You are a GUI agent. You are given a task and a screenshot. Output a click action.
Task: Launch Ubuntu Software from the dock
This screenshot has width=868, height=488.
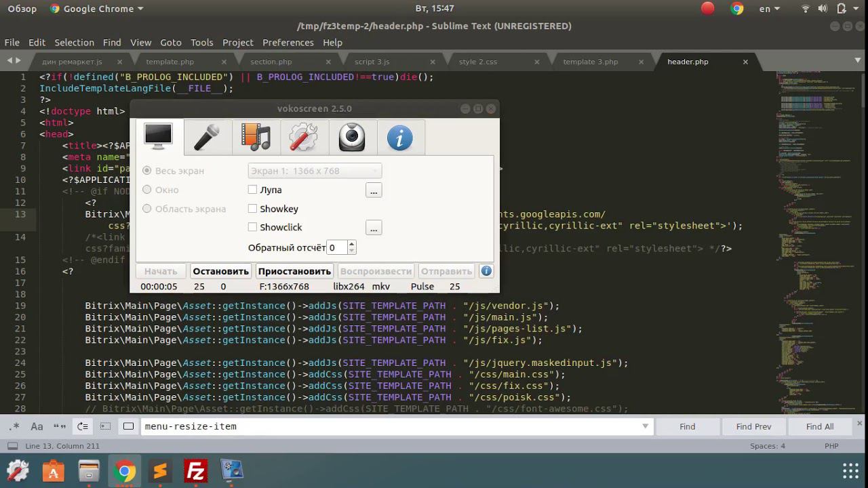tap(54, 470)
